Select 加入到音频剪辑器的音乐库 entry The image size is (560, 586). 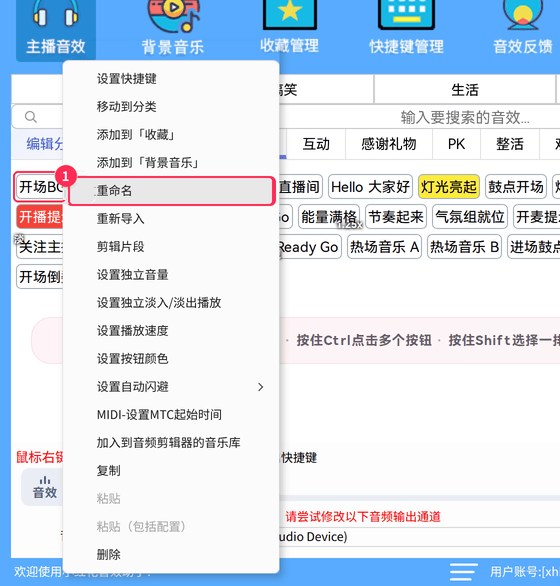pyautogui.click(x=171, y=443)
